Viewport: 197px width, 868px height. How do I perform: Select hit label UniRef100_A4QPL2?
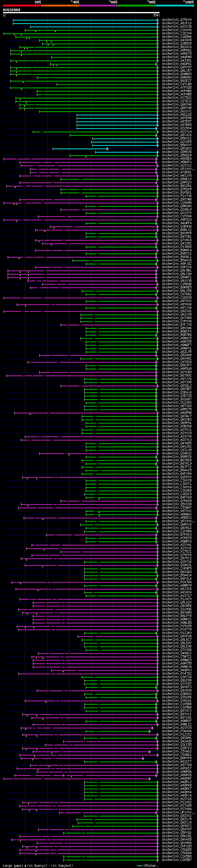point(177,782)
